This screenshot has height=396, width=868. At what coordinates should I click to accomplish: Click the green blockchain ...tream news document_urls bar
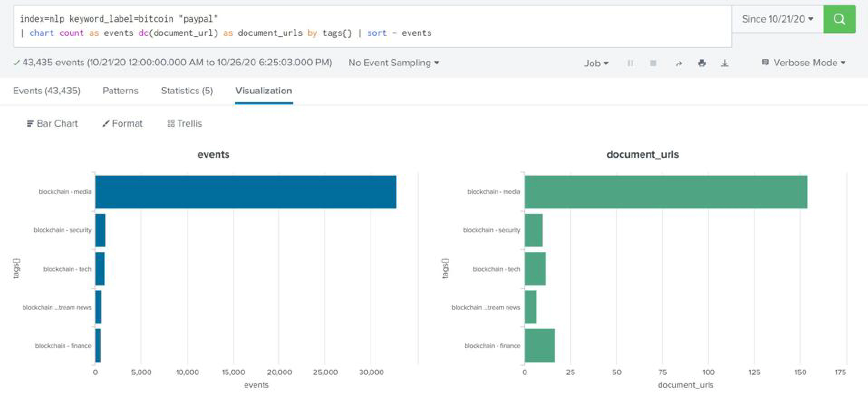(x=530, y=307)
